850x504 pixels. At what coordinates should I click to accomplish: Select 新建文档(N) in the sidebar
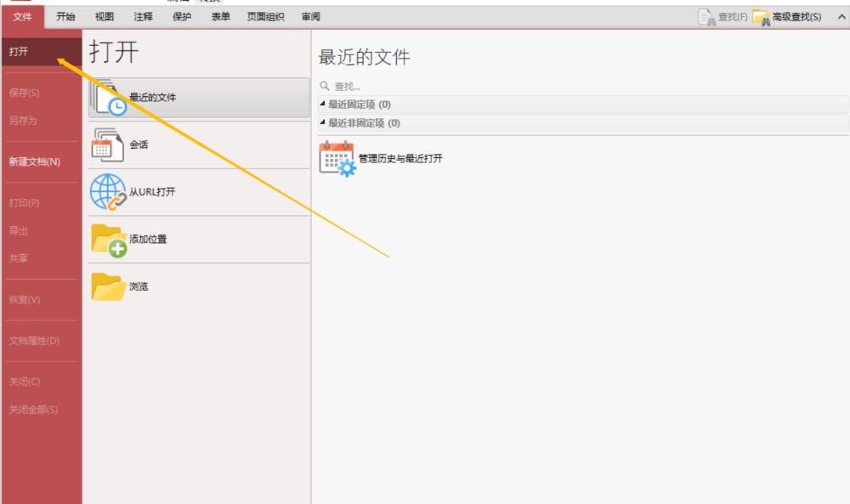click(34, 161)
